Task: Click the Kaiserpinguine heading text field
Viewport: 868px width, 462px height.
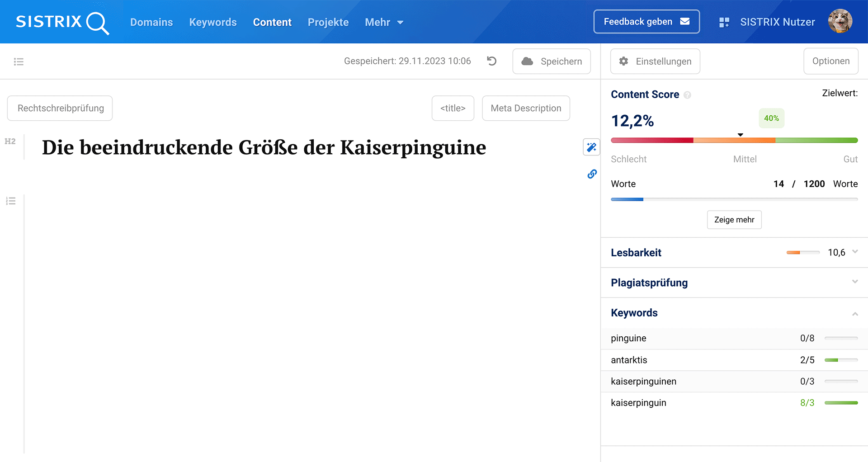Action: pyautogui.click(x=264, y=147)
